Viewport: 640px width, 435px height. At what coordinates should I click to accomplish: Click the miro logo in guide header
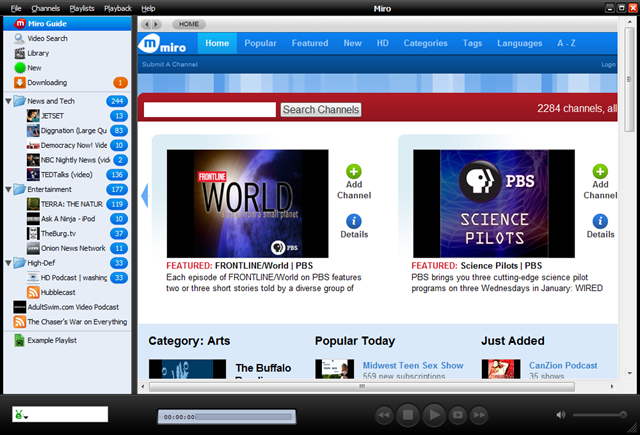coord(164,44)
